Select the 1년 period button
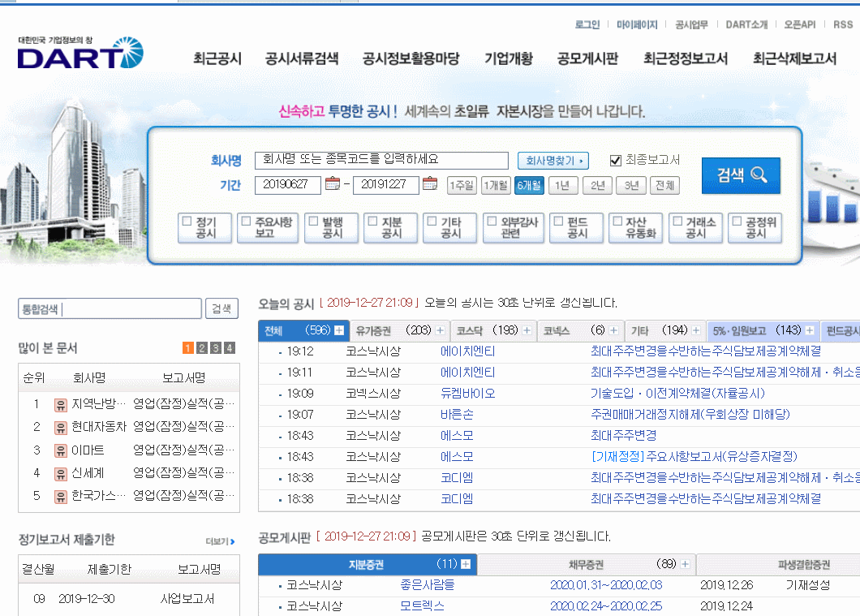This screenshot has width=860, height=616. point(563,185)
